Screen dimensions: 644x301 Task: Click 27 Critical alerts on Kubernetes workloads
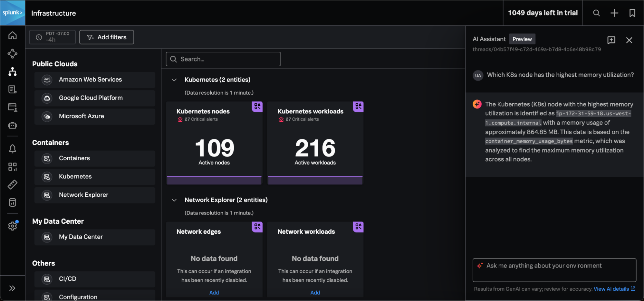(299, 119)
